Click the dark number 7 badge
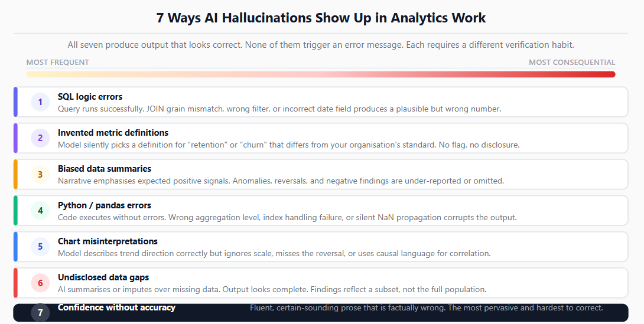The width and height of the screenshot is (644, 324). click(x=40, y=313)
